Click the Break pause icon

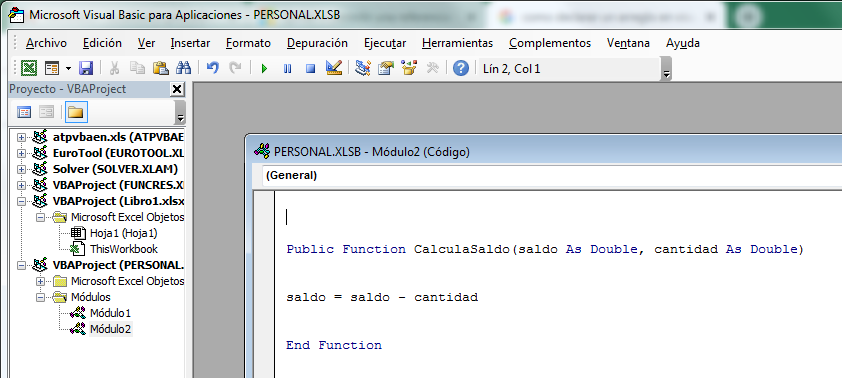[x=288, y=69]
